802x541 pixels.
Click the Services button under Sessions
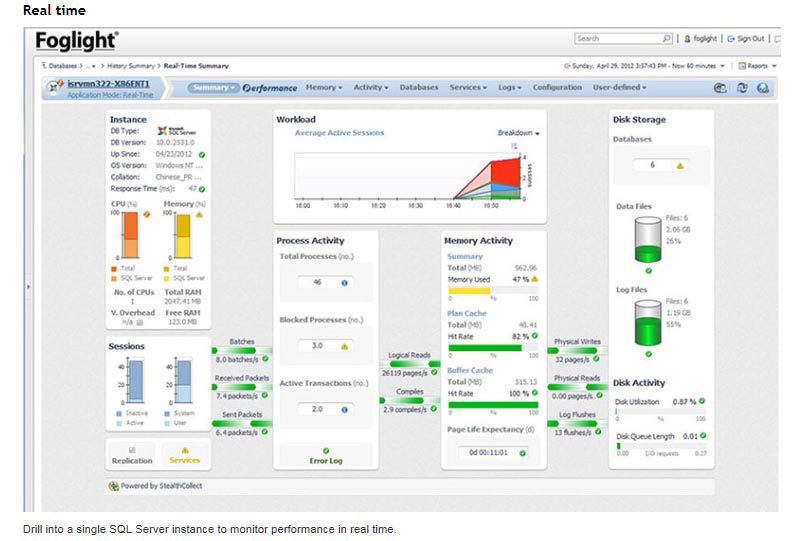coord(185,456)
